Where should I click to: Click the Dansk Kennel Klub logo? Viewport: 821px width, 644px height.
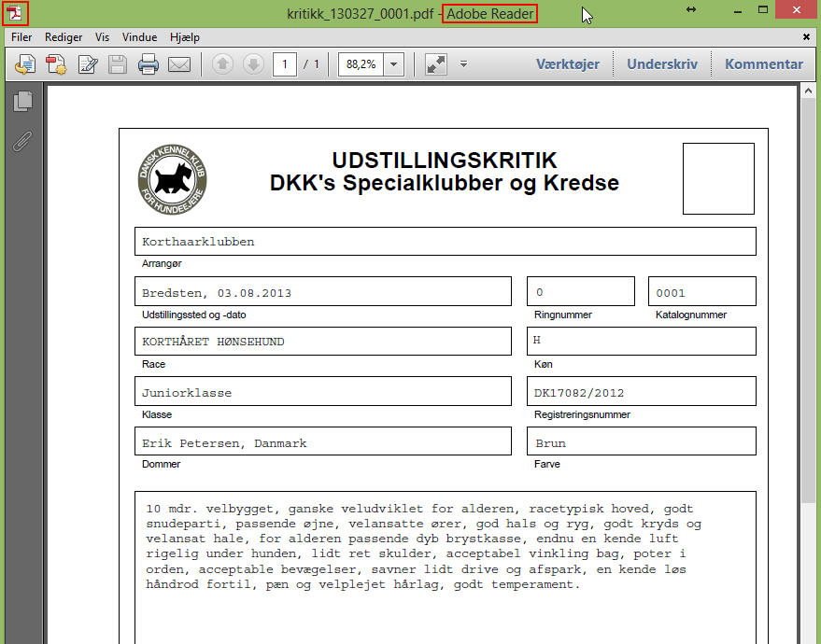point(172,179)
